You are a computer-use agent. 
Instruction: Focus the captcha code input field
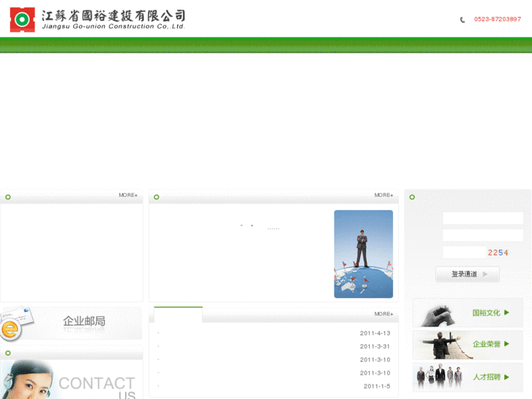point(464,253)
